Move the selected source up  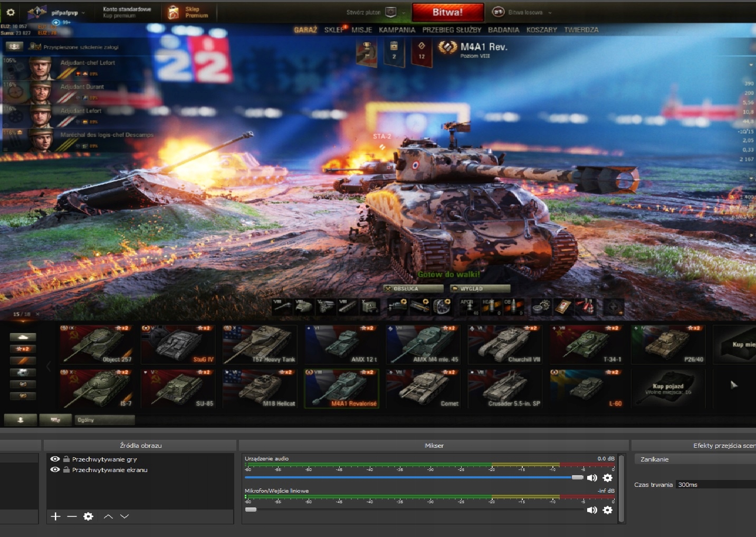(108, 516)
